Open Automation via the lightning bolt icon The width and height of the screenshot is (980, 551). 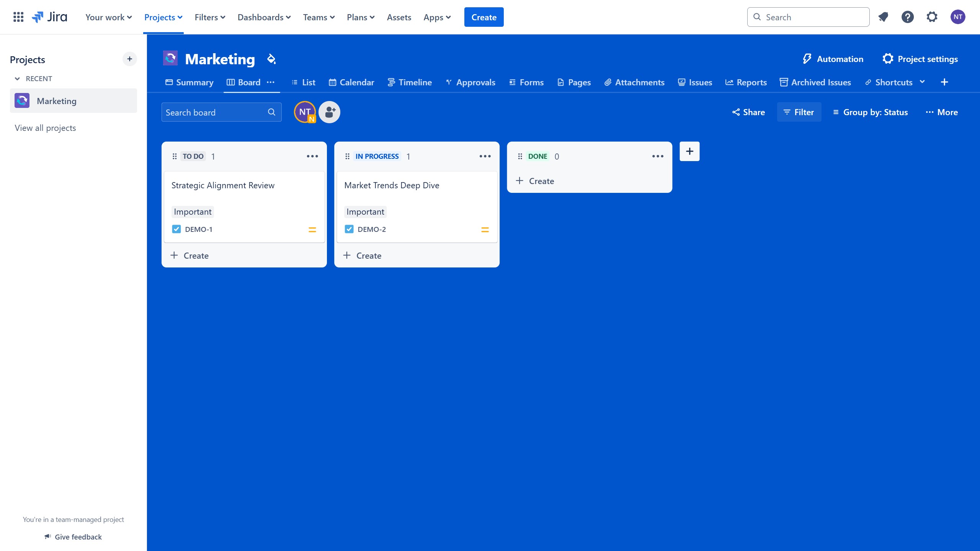tap(807, 59)
